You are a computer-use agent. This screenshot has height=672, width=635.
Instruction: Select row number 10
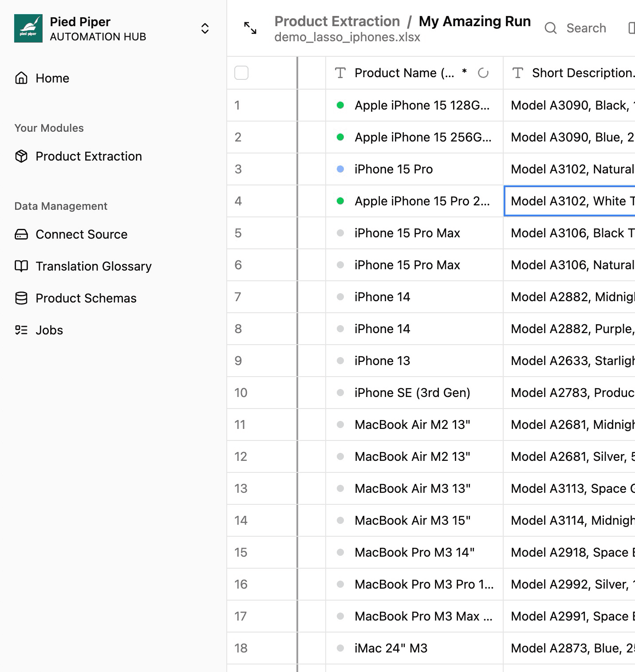pos(240,393)
